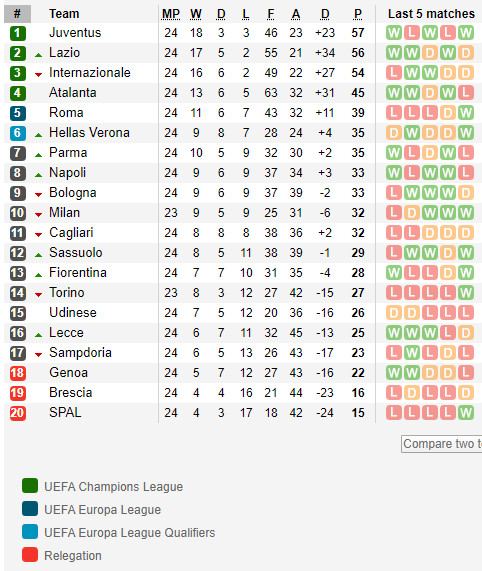Click the Compare two teams button

[442, 444]
